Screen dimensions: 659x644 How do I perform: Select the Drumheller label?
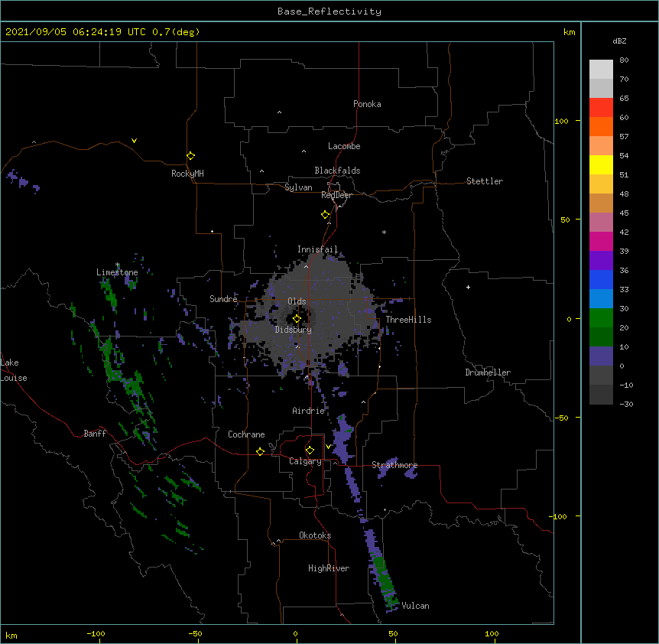click(x=488, y=372)
